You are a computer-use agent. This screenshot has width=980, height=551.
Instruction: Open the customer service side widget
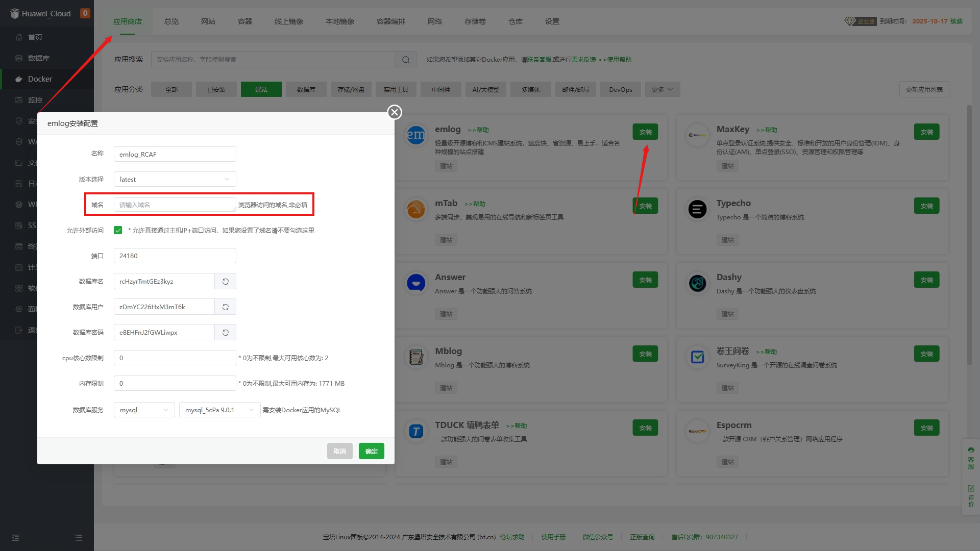pyautogui.click(x=971, y=458)
